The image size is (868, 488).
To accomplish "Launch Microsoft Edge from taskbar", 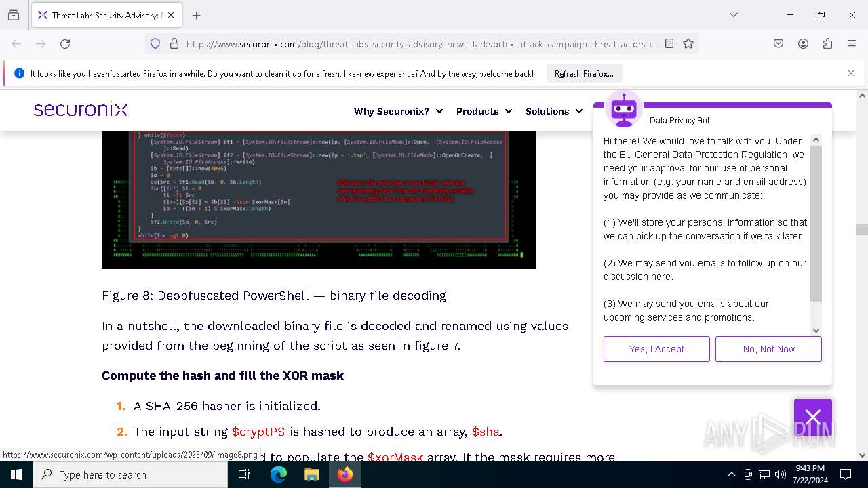I will click(279, 474).
